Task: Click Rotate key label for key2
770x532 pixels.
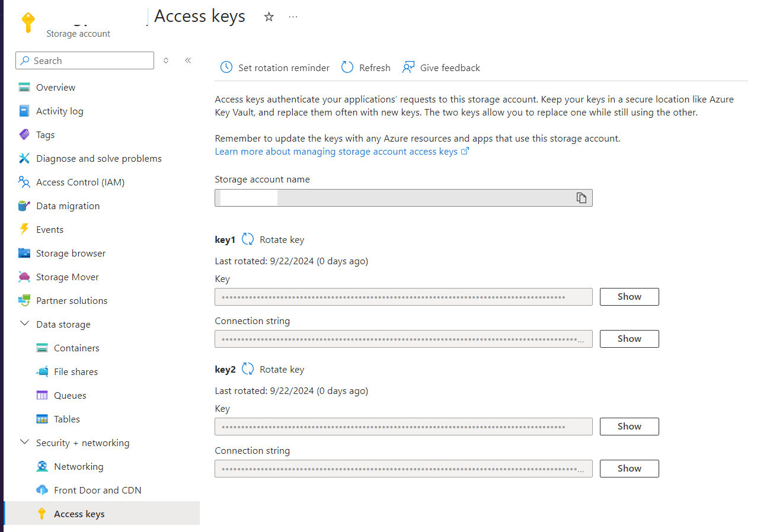Action: (282, 369)
